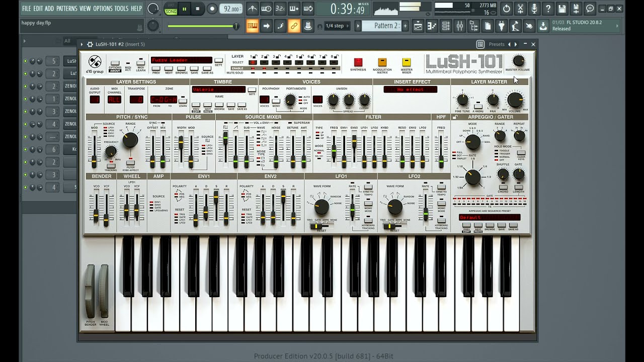This screenshot has height=362, width=644.
Task: Open LuSH-101 plugin gear settings
Action: (90, 44)
